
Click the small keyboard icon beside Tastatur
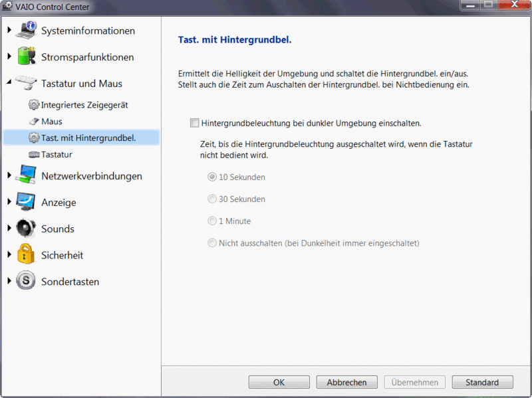[x=34, y=155]
